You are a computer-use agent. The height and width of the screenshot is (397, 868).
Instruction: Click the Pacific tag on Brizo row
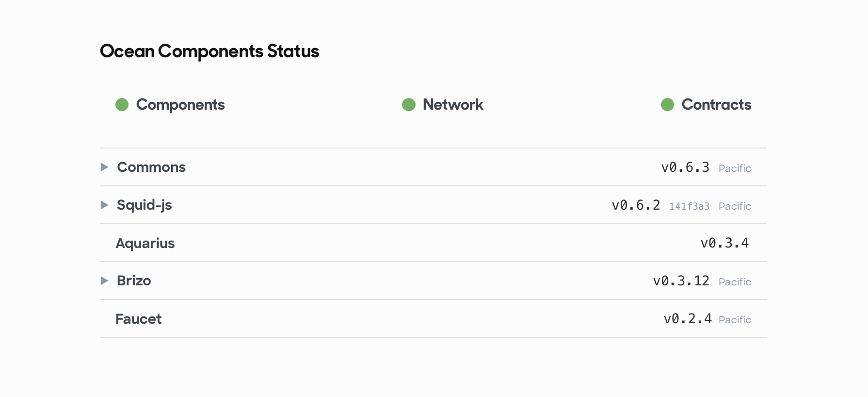click(x=735, y=282)
